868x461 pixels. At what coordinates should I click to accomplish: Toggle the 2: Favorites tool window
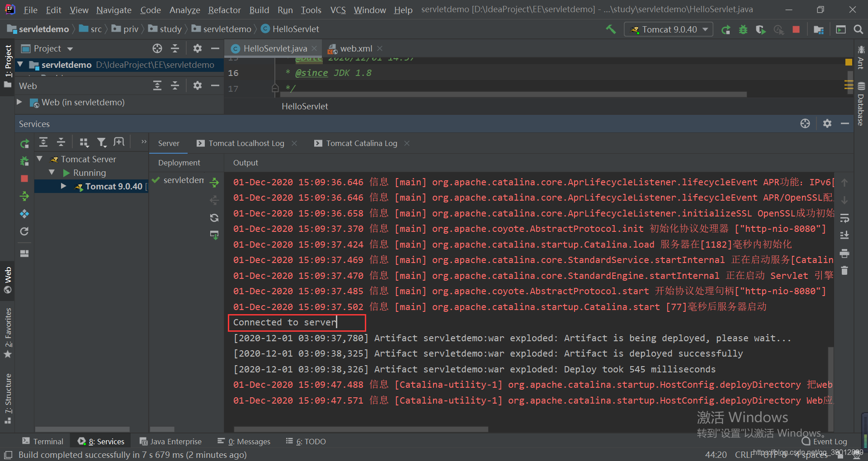point(8,333)
